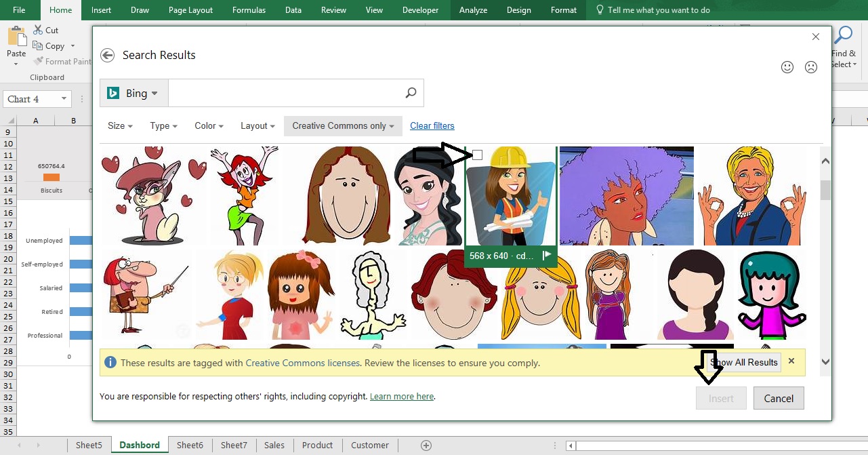Click in the Bing search text field
This screenshot has width=868, height=455.
[285, 93]
